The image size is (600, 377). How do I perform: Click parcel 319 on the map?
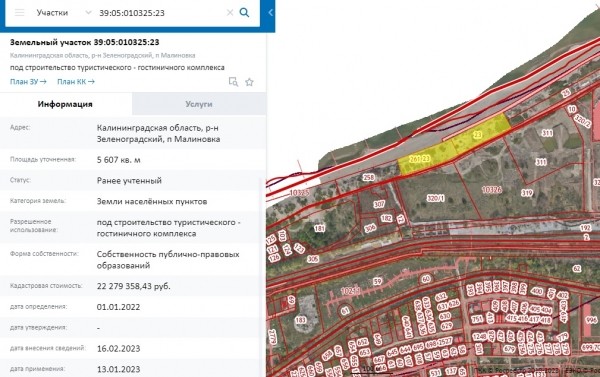pos(527,193)
